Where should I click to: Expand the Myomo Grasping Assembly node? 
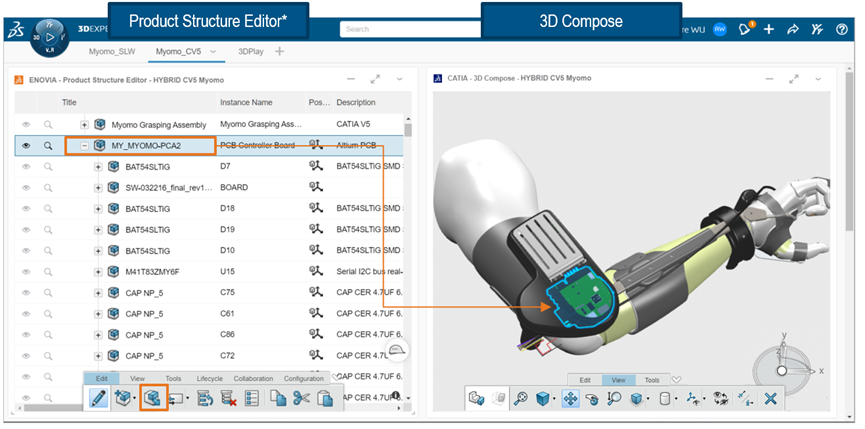pos(84,125)
